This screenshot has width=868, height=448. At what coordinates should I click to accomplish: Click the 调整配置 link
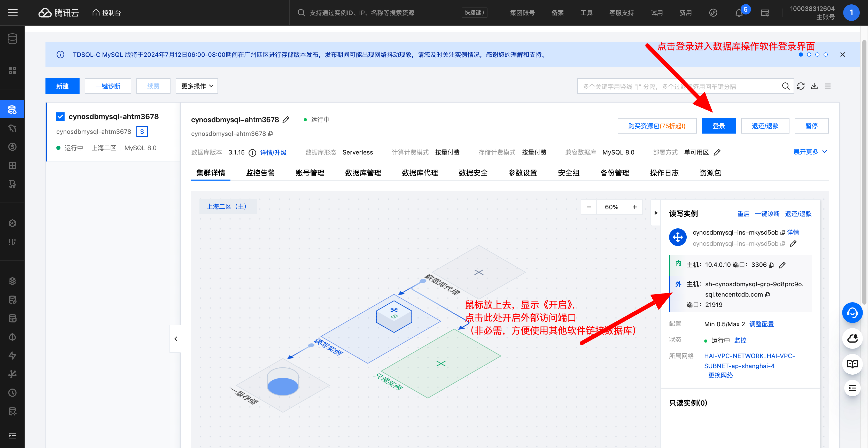point(762,324)
